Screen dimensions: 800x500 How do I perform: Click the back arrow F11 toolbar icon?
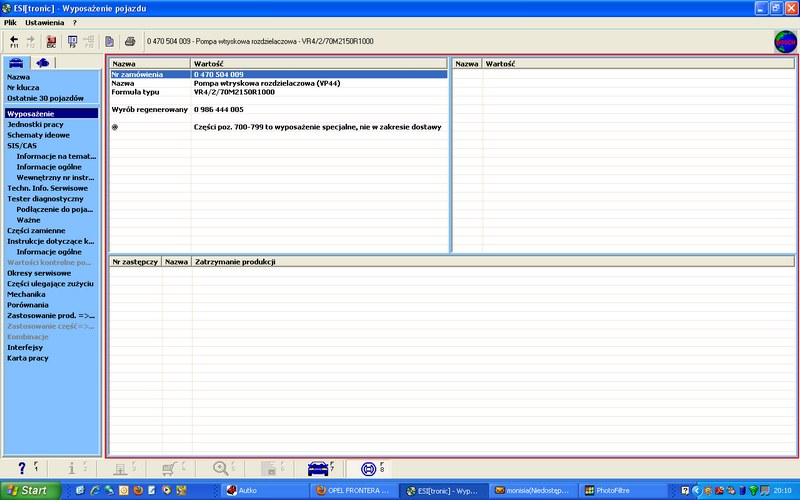click(14, 41)
